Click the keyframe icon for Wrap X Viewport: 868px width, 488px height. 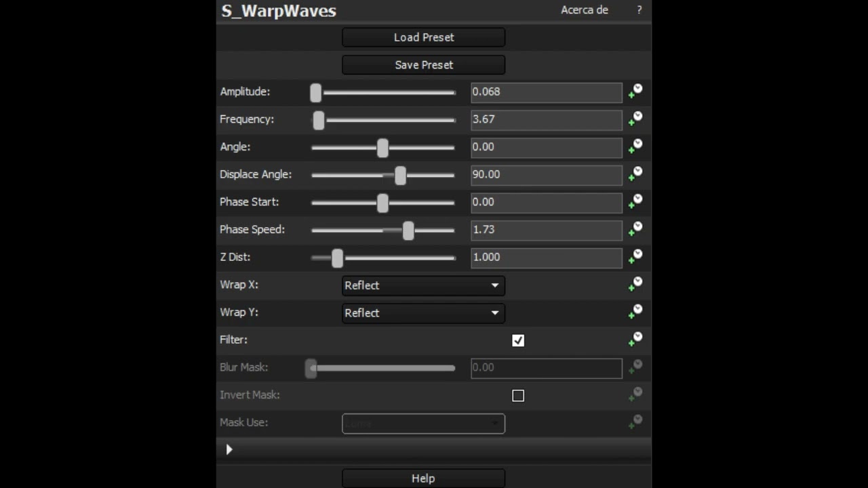635,285
